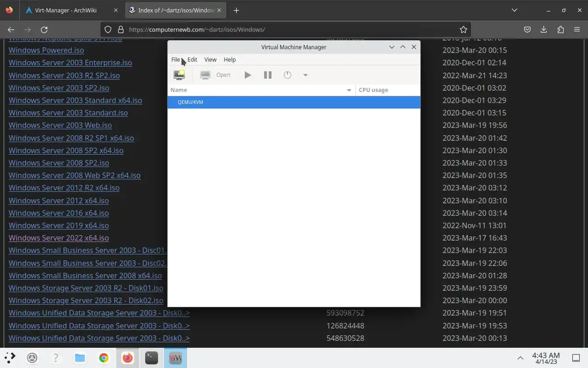This screenshot has width=588, height=368.
Task: Open Firefox extensions puzzle icon
Action: 560,29
